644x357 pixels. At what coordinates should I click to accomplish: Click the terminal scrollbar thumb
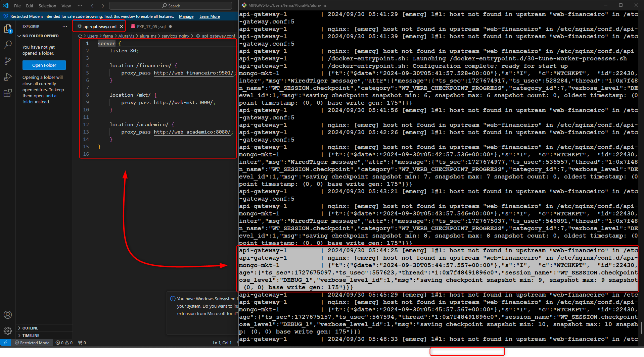pos(642,328)
